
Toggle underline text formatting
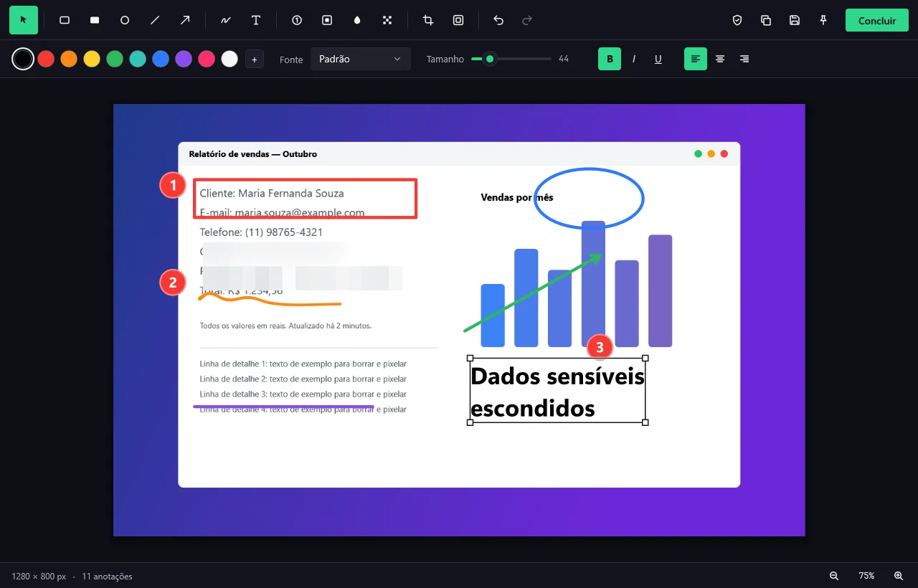coord(658,59)
